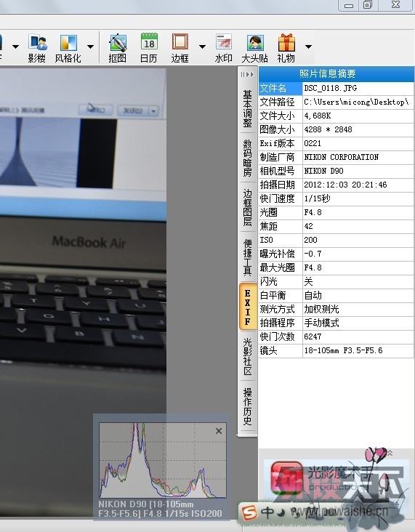Viewport: 415px width, 532px height.
Task: Open the 抠图 cutout tool
Action: [x=118, y=48]
